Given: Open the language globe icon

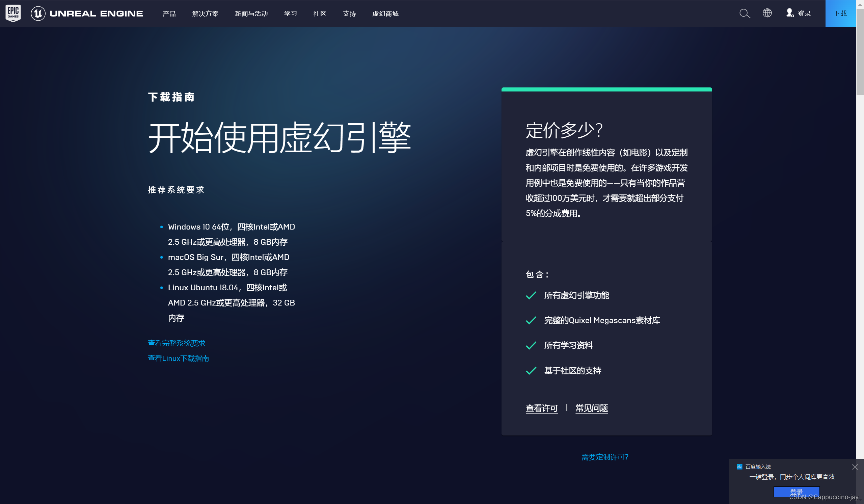Looking at the screenshot, I should click(x=767, y=13).
